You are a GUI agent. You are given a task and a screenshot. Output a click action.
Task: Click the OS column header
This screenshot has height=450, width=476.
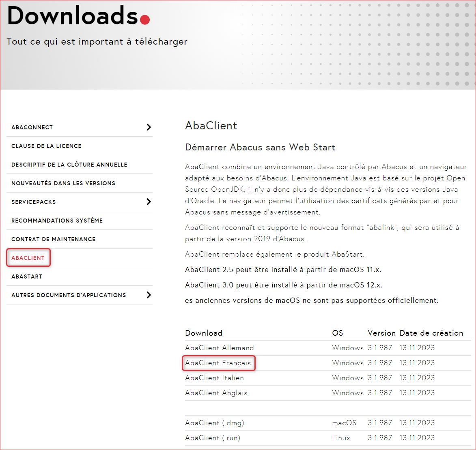coord(337,333)
